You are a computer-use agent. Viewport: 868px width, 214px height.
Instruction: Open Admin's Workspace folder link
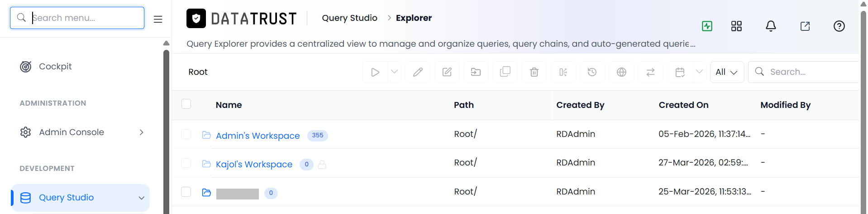[258, 136]
